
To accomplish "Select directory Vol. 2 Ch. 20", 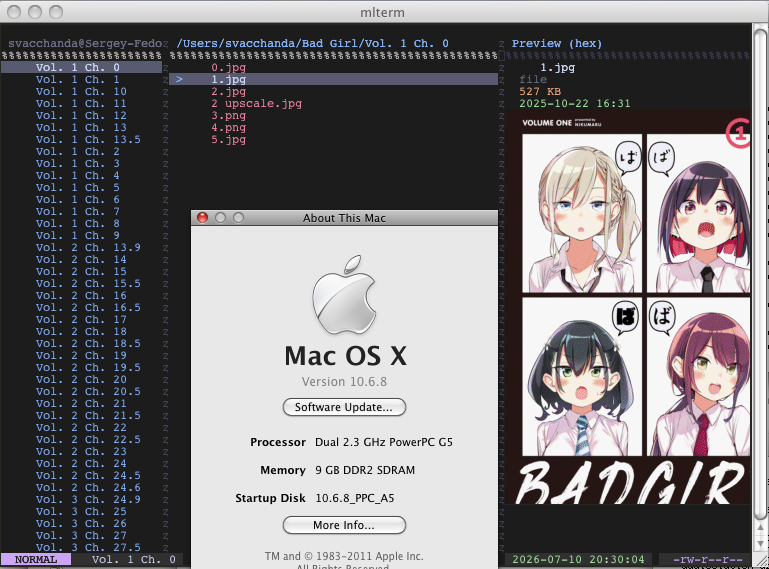I will click(x=81, y=380).
